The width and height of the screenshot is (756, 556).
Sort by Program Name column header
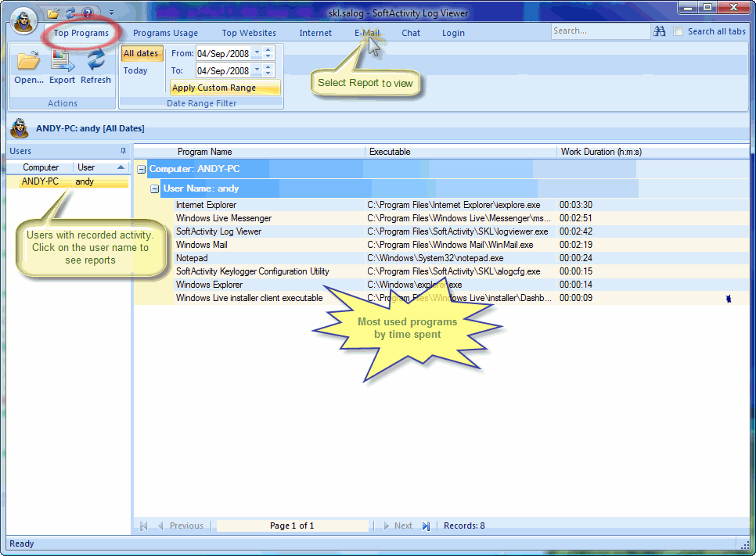pos(204,152)
